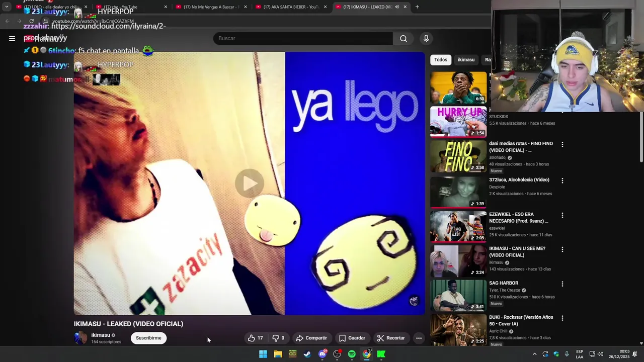This screenshot has width=644, height=362.
Task: Open the 6:50 surprised face thumbnail
Action: pyautogui.click(x=458, y=87)
